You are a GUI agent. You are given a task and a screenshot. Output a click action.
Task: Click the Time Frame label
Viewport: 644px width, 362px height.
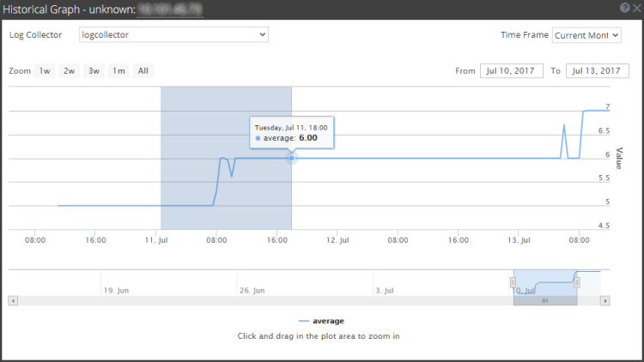point(525,35)
